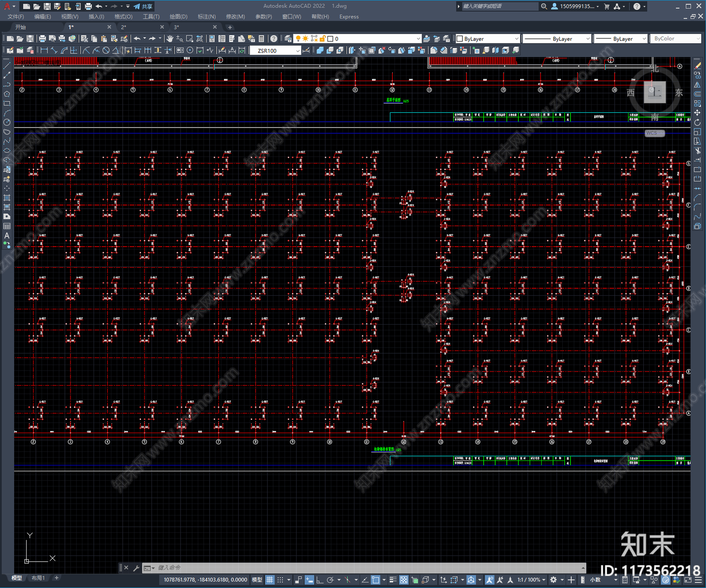Image resolution: width=706 pixels, height=588 pixels.
Task: Select the Rectangle draw tool
Action: (x=7, y=104)
